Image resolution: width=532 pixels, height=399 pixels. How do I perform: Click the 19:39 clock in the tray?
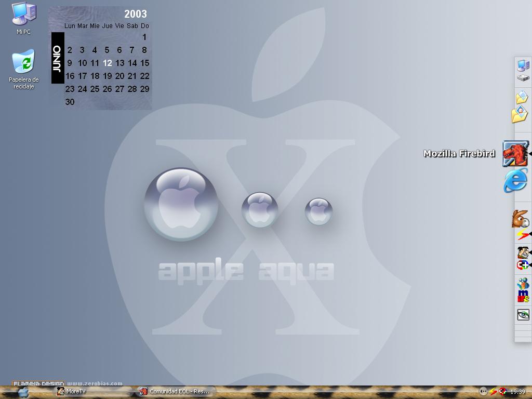click(x=518, y=392)
